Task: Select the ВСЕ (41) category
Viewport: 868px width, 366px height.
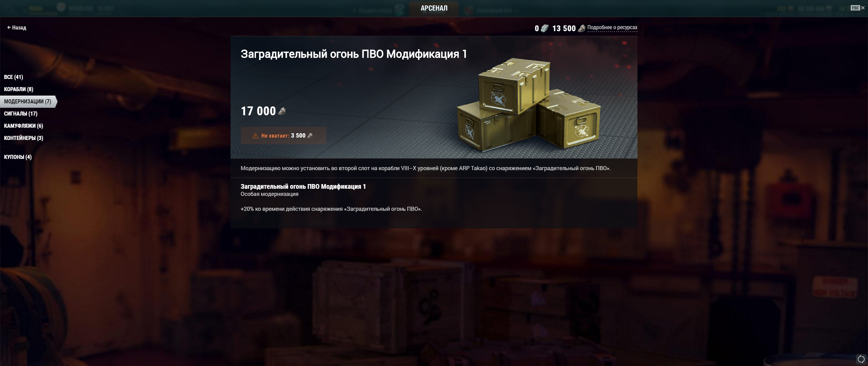Action: tap(14, 77)
